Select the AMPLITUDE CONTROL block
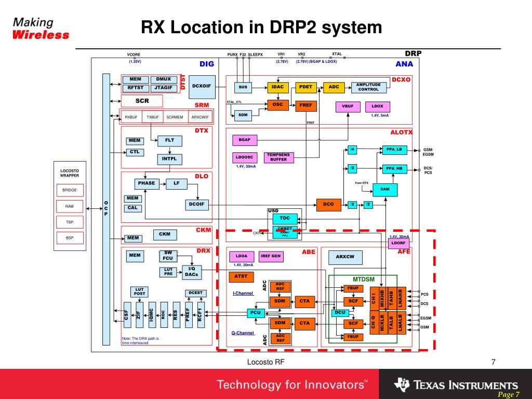This screenshot has height=399, width=532. coord(368,87)
